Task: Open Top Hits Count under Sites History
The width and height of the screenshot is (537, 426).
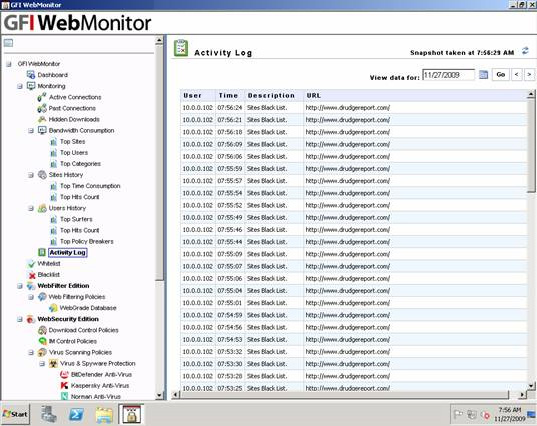Action: click(x=79, y=197)
